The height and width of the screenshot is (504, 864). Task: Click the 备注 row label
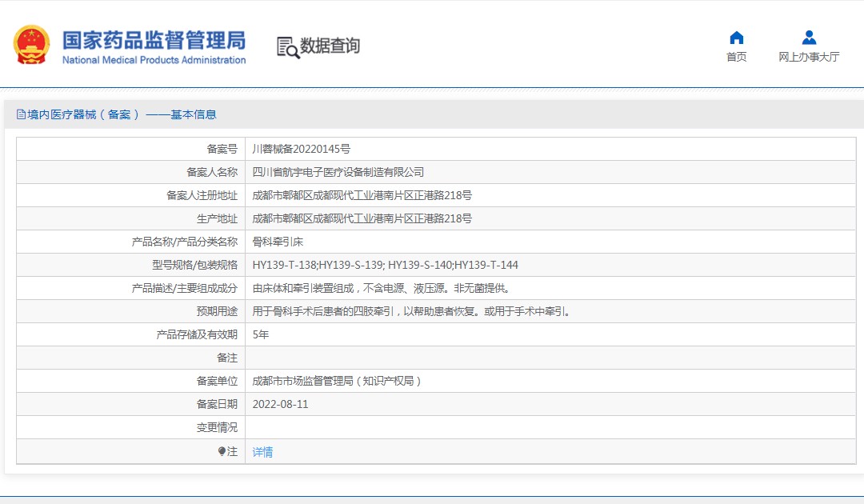pos(227,358)
